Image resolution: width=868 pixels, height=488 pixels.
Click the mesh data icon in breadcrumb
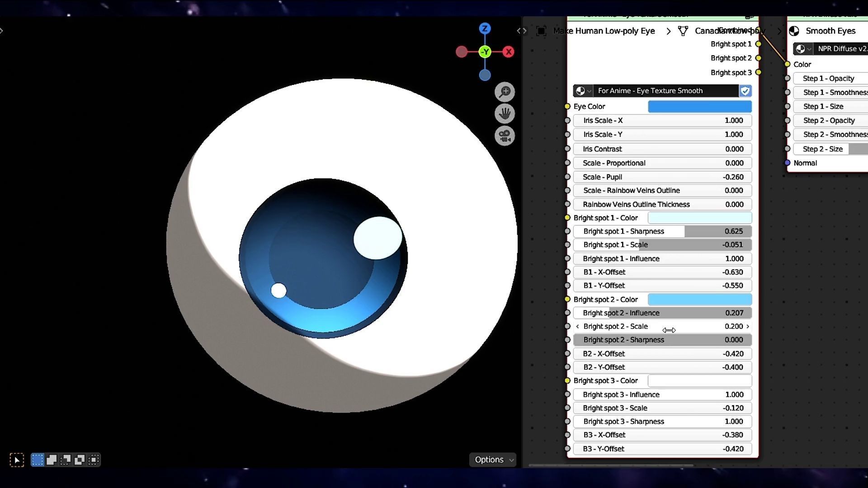click(683, 31)
